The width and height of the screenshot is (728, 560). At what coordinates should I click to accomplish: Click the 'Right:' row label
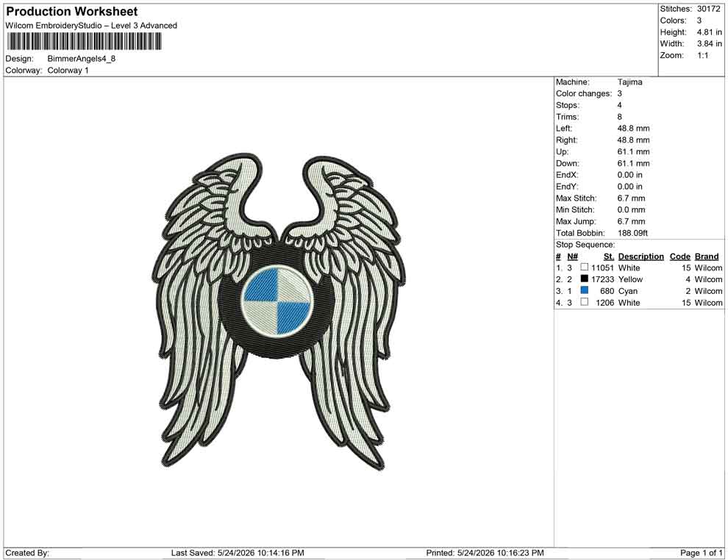click(x=566, y=140)
